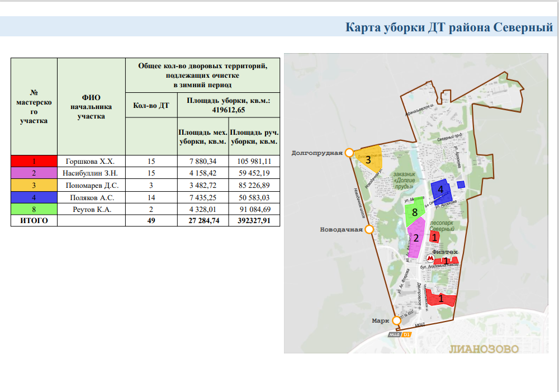
Task: Click the value '59 452,19'
Action: [x=254, y=173]
